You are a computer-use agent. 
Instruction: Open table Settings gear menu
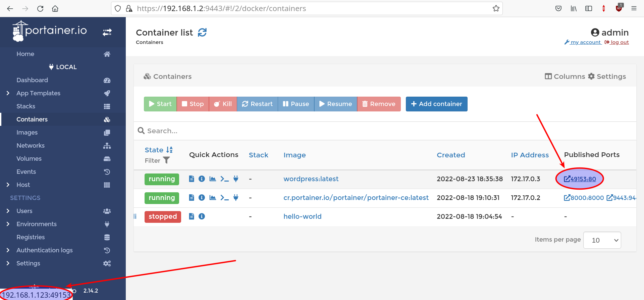pos(607,76)
